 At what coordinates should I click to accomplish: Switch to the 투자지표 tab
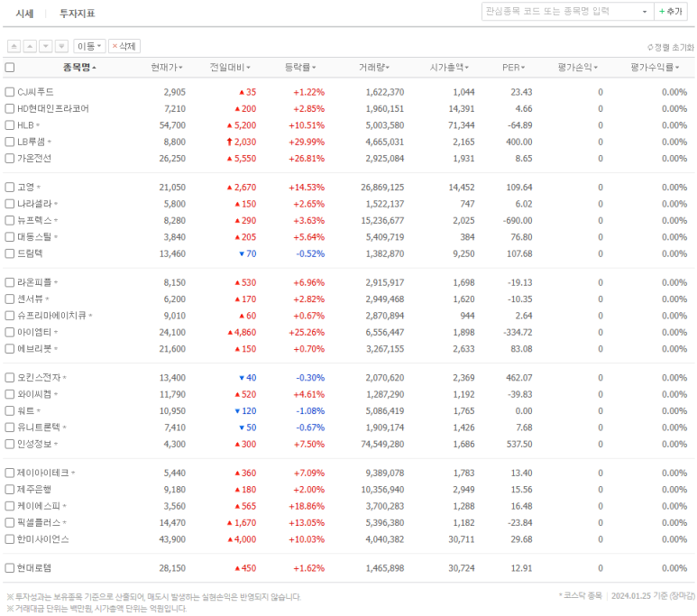coord(78,14)
